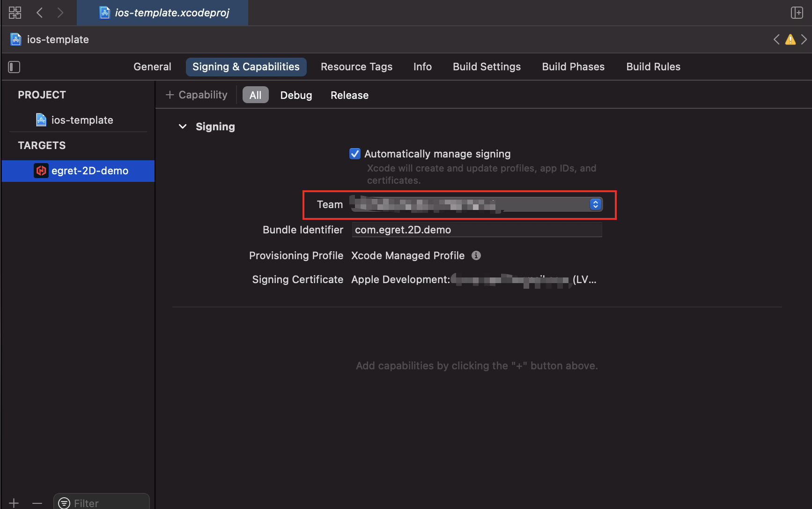Open the Team dropdown
Screen dimensions: 812x509
pos(476,204)
